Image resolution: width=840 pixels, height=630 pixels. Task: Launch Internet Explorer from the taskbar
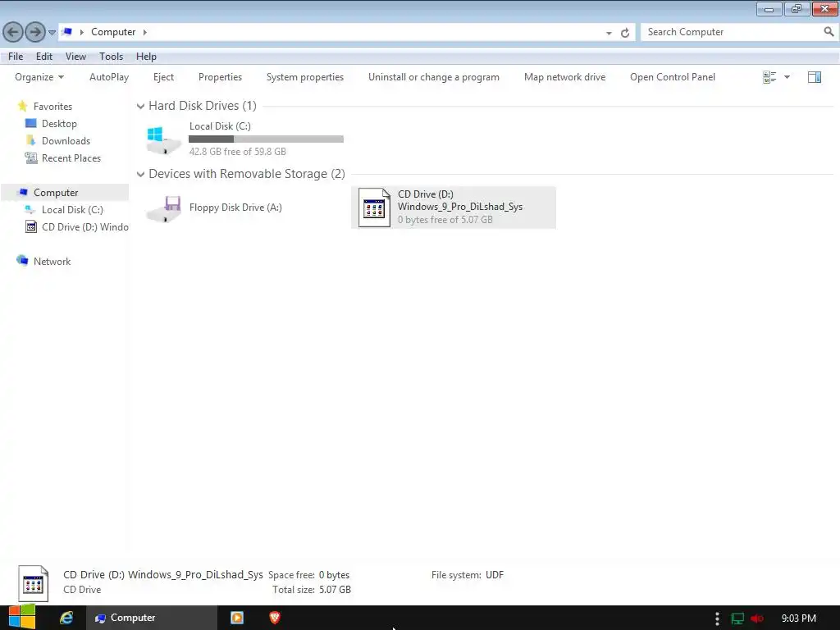(66, 618)
